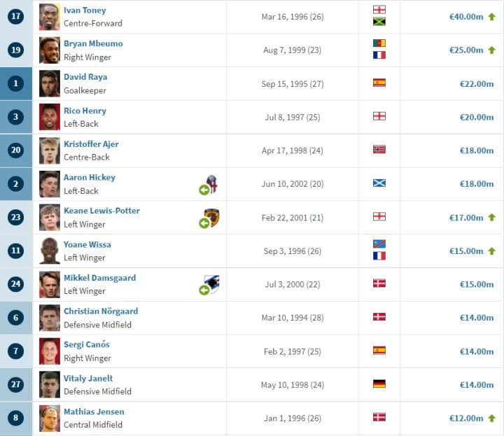Click Scotland flag in Aaron Hickey row

coord(379,183)
